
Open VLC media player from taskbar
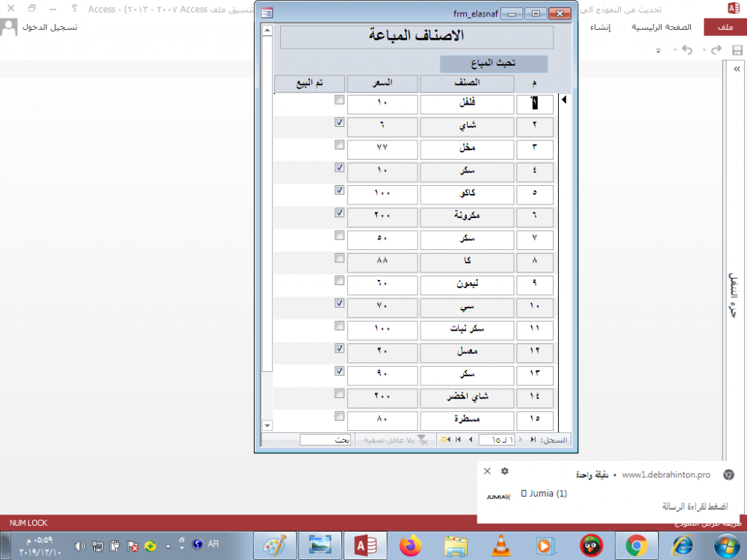click(500, 546)
